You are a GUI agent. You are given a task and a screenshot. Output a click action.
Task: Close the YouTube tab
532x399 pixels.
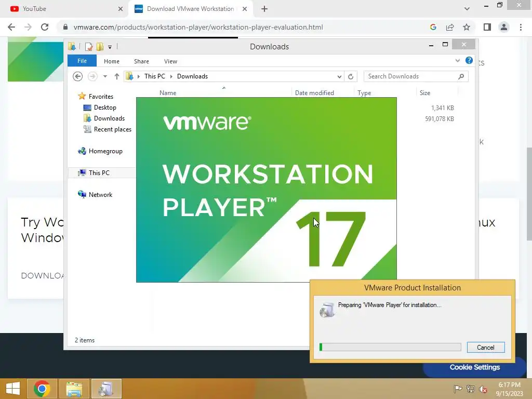(x=121, y=9)
